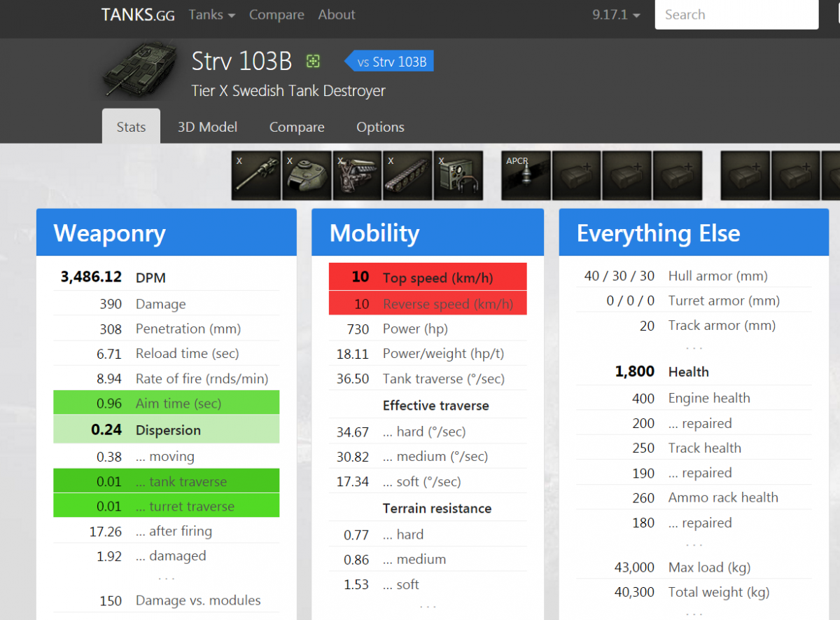Expand hidden rows below soft terrain resistance
Image resolution: width=840 pixels, height=620 pixels.
pos(428,606)
